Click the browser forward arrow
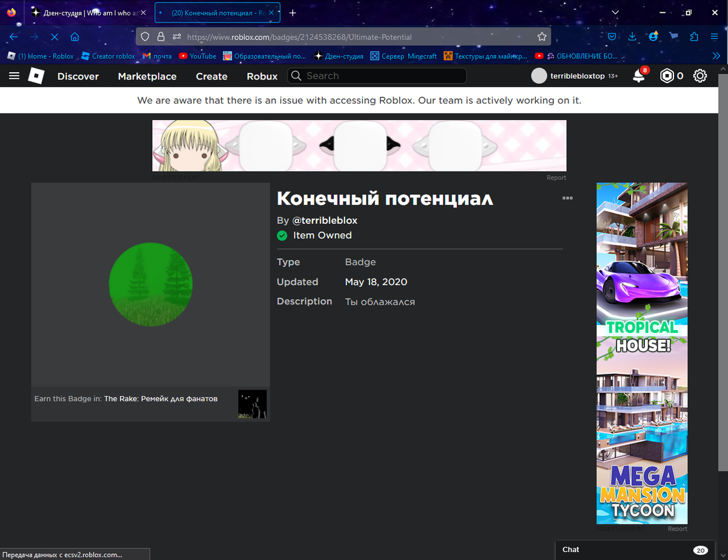The width and height of the screenshot is (728, 560). pyautogui.click(x=35, y=37)
